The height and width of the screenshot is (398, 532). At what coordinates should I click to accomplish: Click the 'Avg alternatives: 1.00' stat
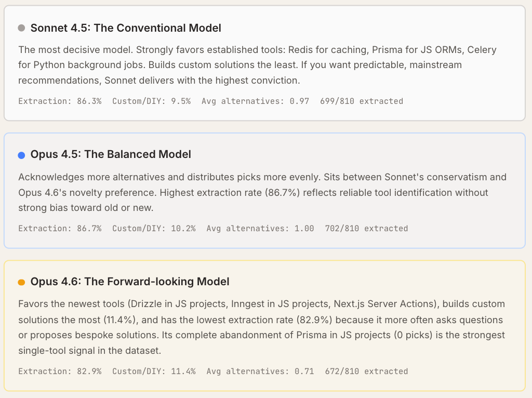[260, 229]
